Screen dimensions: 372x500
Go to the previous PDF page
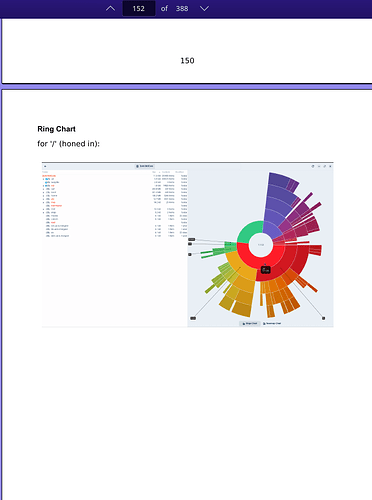[x=110, y=8]
